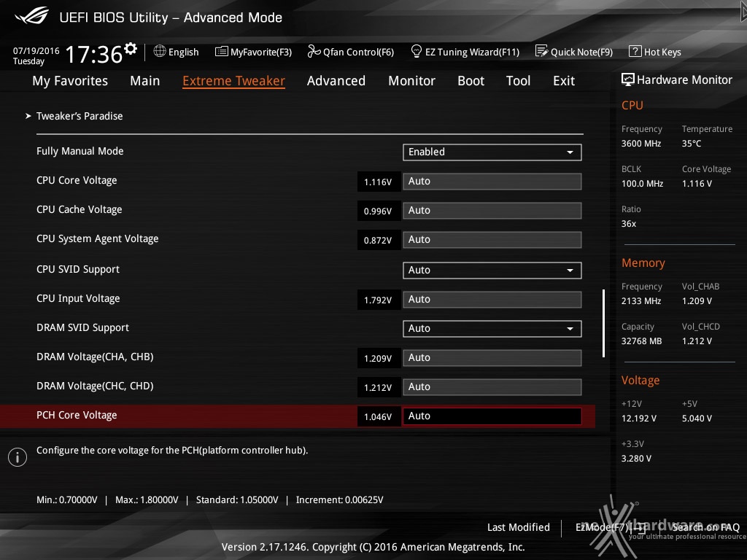Screen dimensions: 747x560
Task: Click the settings list scrollbar
Action: click(x=603, y=323)
